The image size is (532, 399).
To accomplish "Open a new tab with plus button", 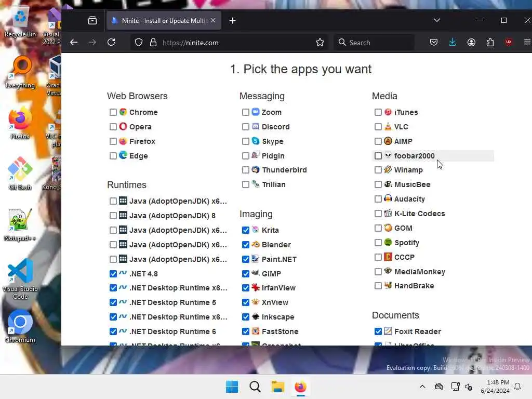I will point(232,21).
